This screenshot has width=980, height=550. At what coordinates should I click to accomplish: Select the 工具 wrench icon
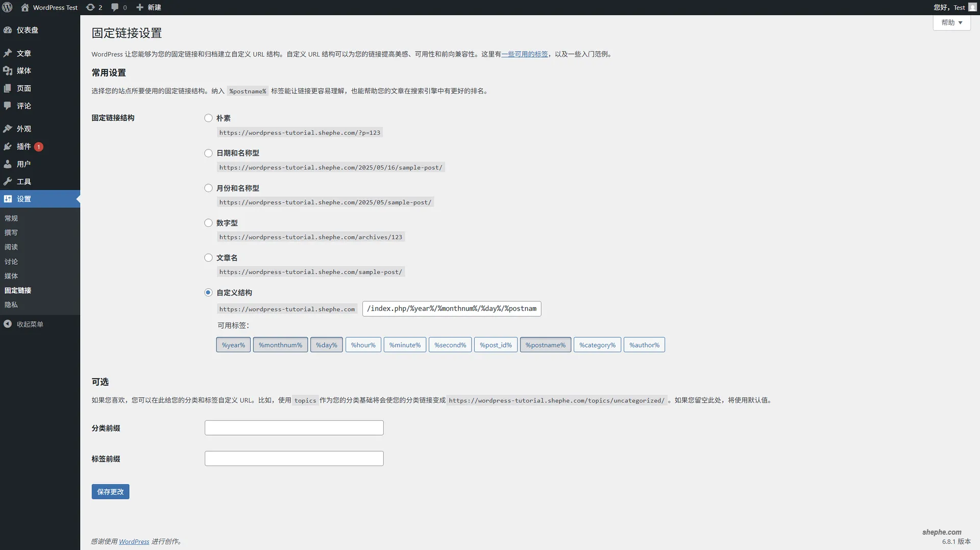click(8, 181)
